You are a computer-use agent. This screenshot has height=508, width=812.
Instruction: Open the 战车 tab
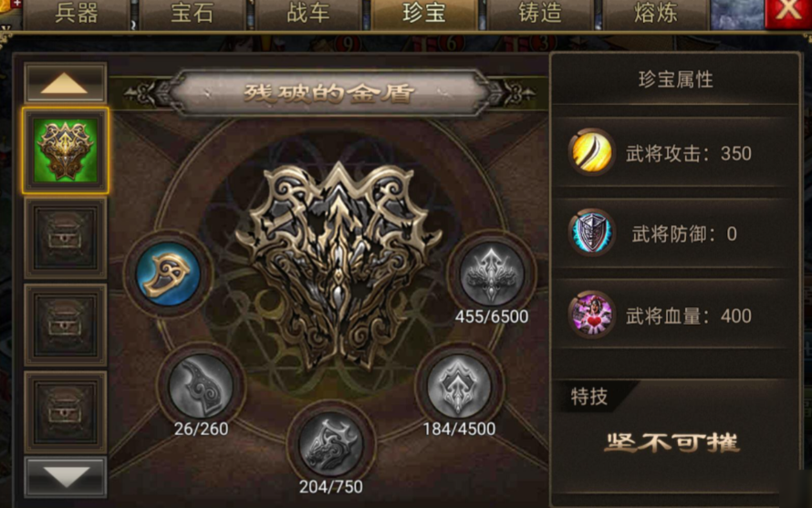[308, 14]
